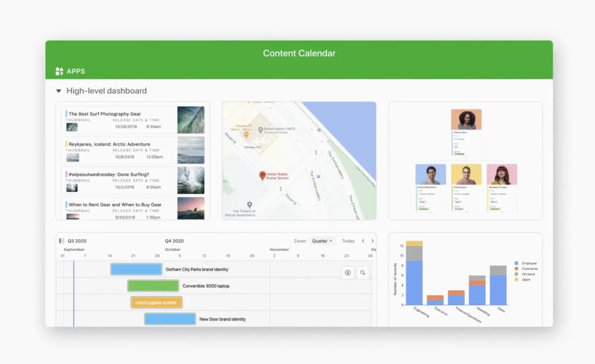Click the 6:00am release time value
Screen dimensions: 595x364
[153, 187]
